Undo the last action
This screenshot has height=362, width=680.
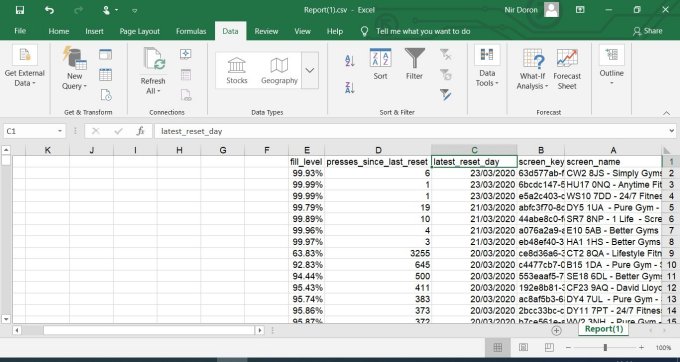coord(49,10)
